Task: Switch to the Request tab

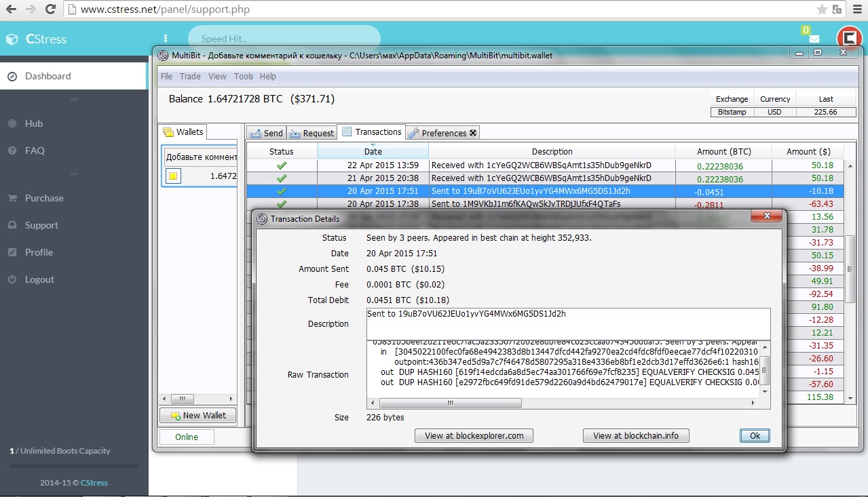Action: (x=312, y=133)
